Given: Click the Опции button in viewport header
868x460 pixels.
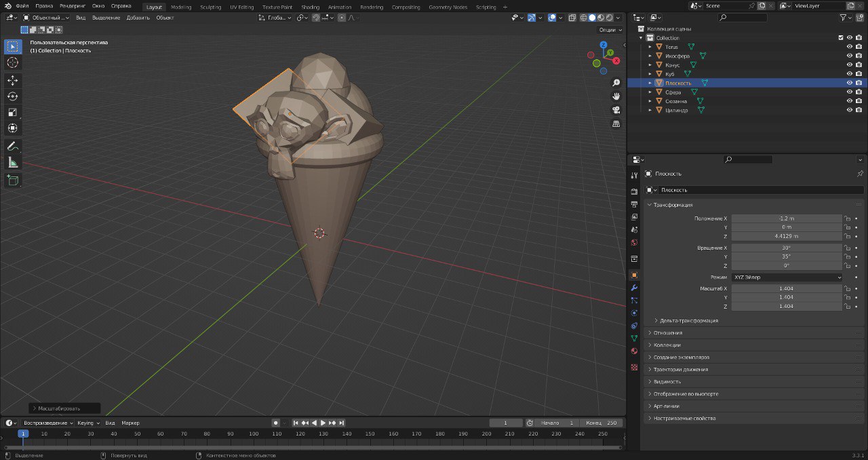Looking at the screenshot, I should 609,30.
